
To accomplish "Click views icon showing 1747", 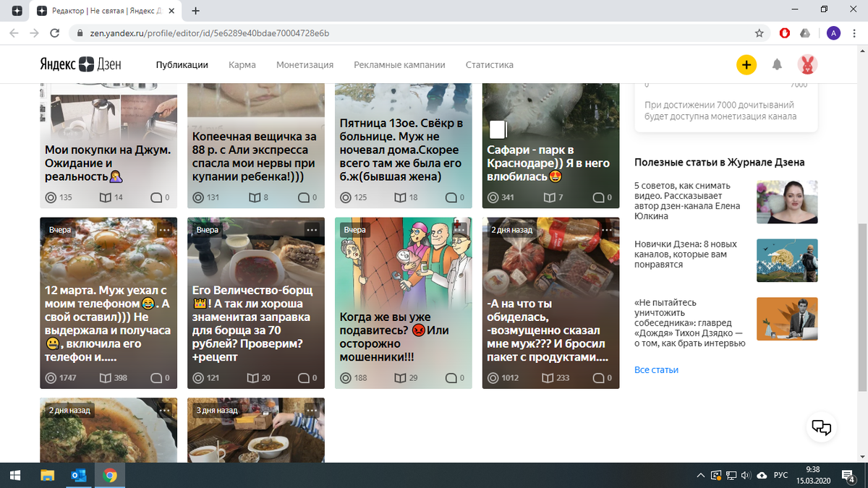I will coord(51,377).
